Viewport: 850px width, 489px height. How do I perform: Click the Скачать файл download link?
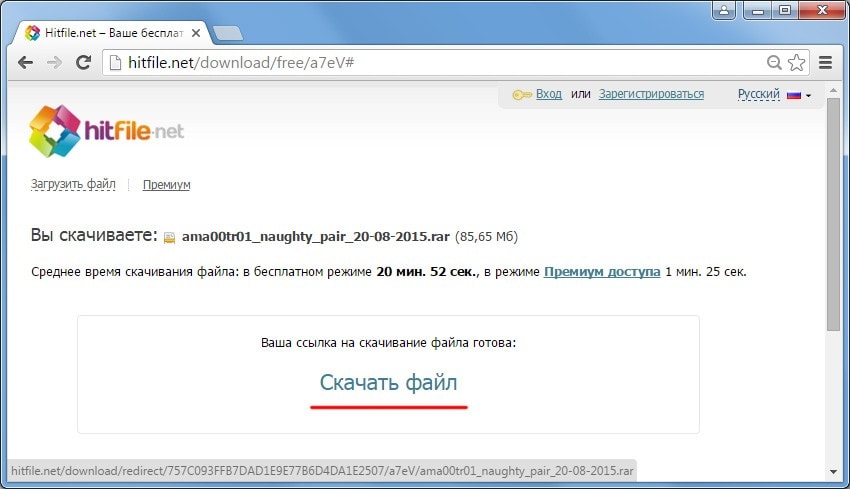click(x=388, y=383)
